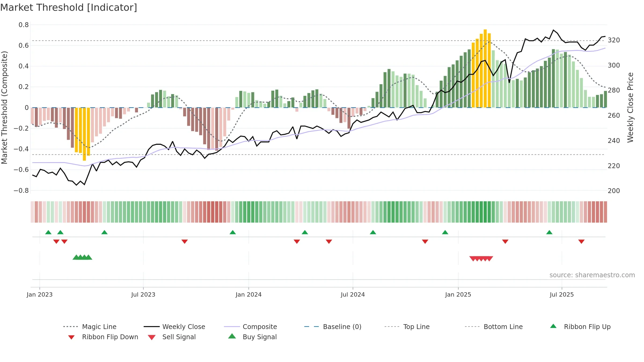Click the −0.8 tick on the left axis
The height and width of the screenshot is (362, 644).
tap(21, 191)
